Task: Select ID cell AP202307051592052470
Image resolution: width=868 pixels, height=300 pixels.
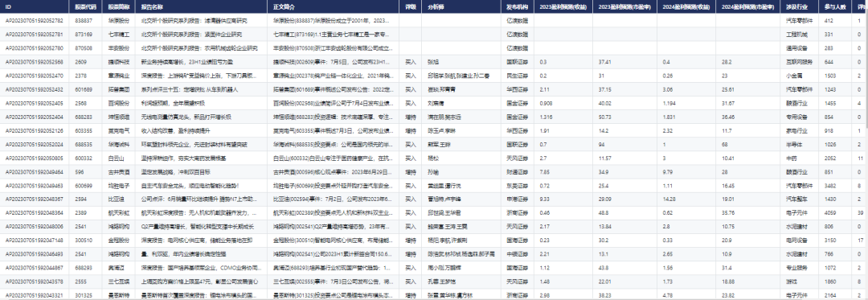Action: [35, 76]
